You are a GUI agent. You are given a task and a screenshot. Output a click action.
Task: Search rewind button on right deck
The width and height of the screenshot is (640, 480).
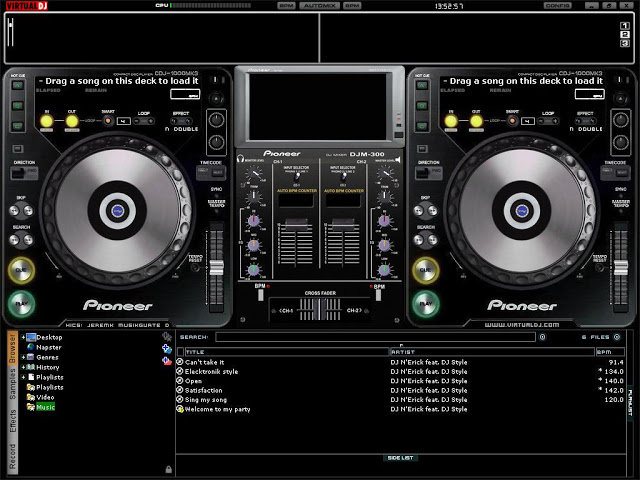(x=419, y=240)
